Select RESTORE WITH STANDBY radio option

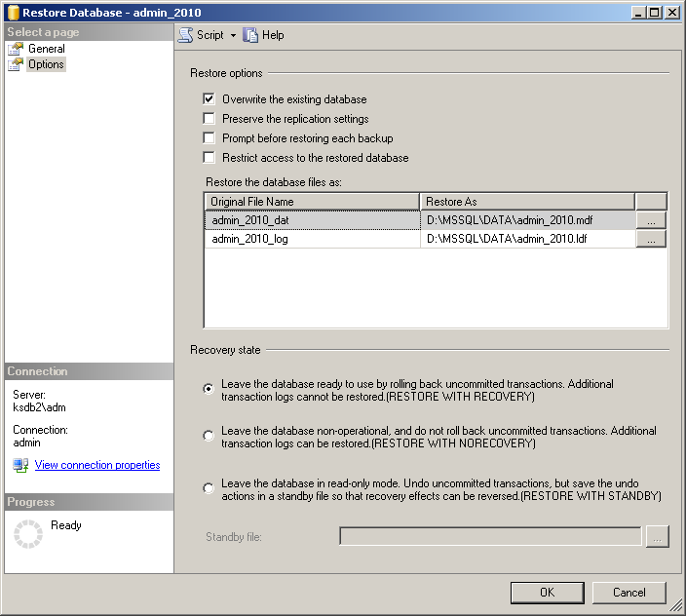coord(209,487)
